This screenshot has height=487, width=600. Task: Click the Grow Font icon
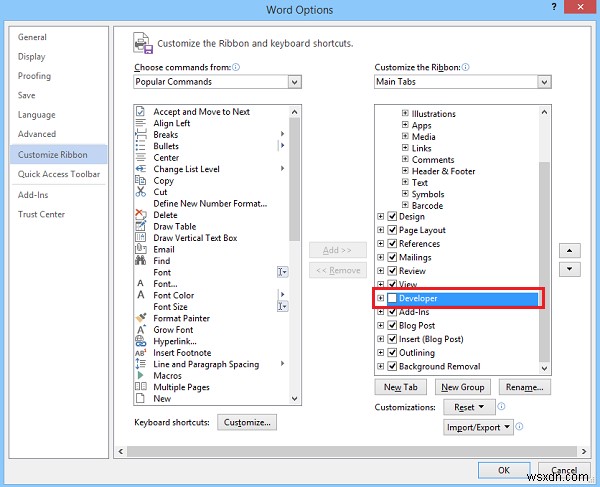click(141, 329)
